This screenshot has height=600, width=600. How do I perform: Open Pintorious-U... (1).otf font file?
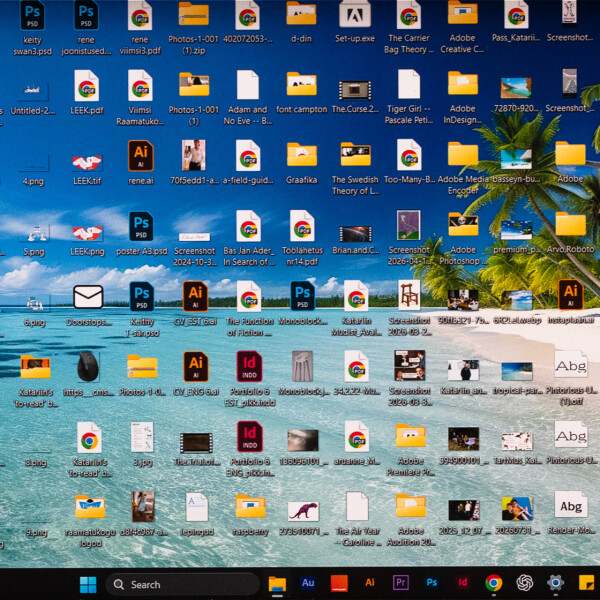pos(571,364)
